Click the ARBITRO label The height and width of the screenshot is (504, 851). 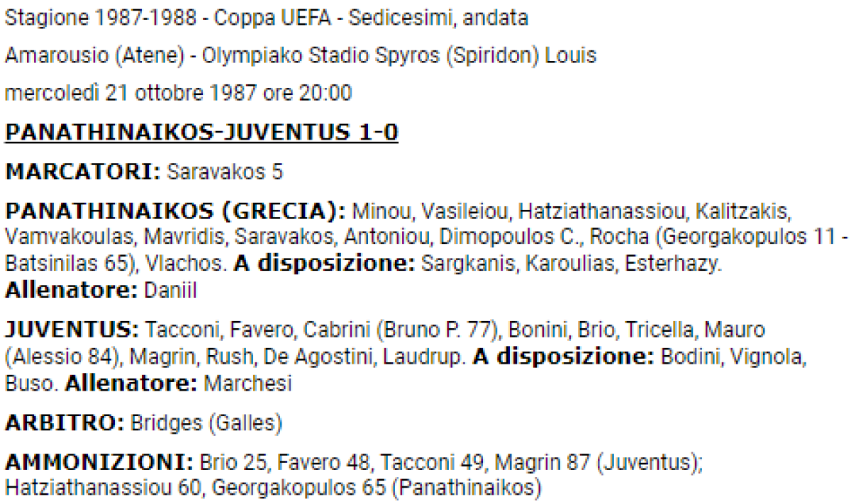pyautogui.click(x=65, y=423)
